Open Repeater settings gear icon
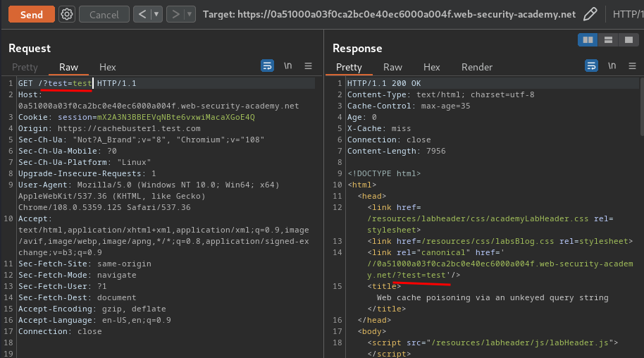 67,14
